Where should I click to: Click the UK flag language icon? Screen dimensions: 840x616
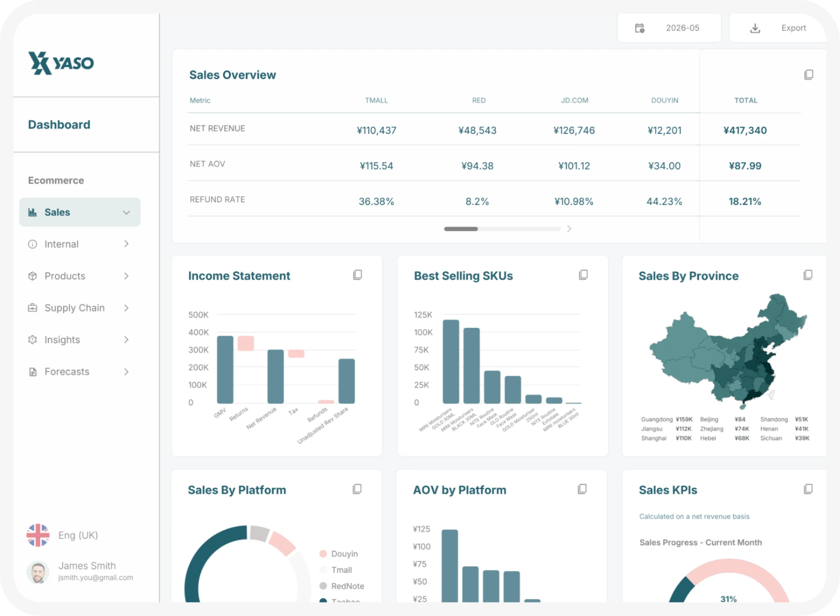(x=38, y=535)
